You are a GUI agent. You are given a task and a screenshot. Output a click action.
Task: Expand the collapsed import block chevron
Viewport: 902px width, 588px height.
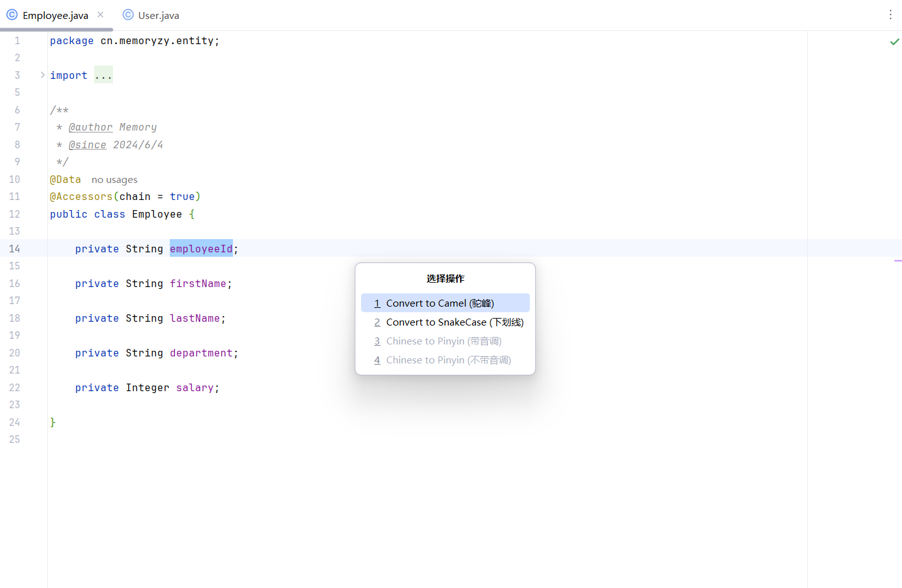tap(42, 75)
